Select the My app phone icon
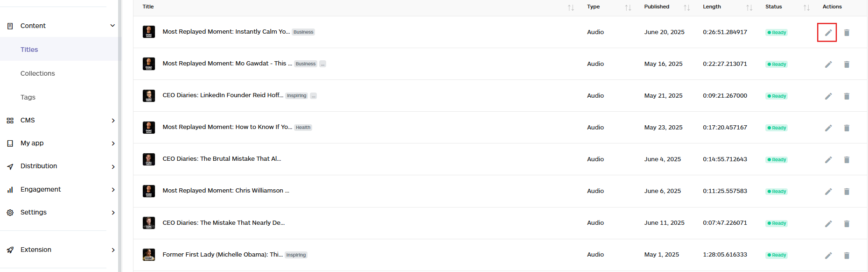The width and height of the screenshot is (868, 272). click(x=10, y=143)
